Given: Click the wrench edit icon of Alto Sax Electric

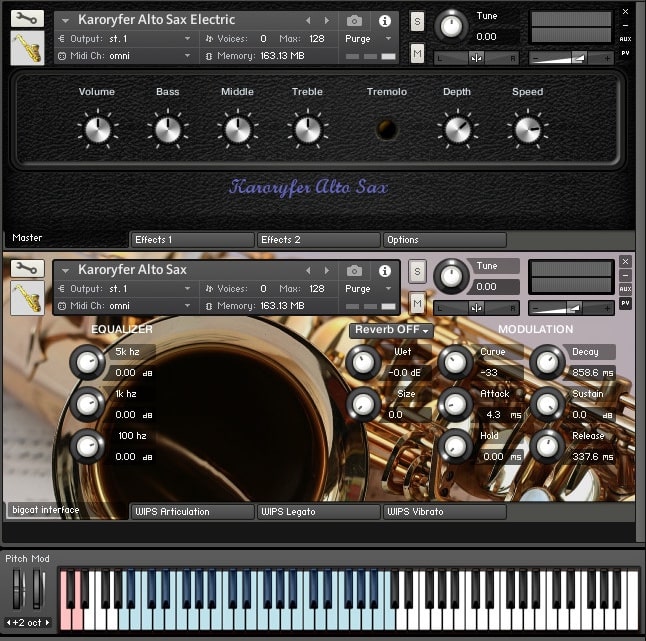Looking at the screenshot, I should pos(27,18).
